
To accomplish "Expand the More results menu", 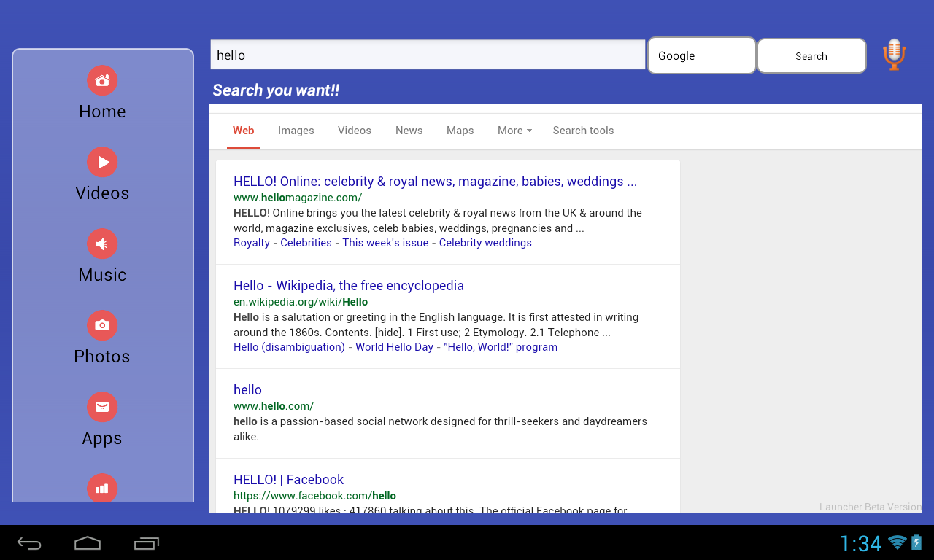I will [514, 131].
